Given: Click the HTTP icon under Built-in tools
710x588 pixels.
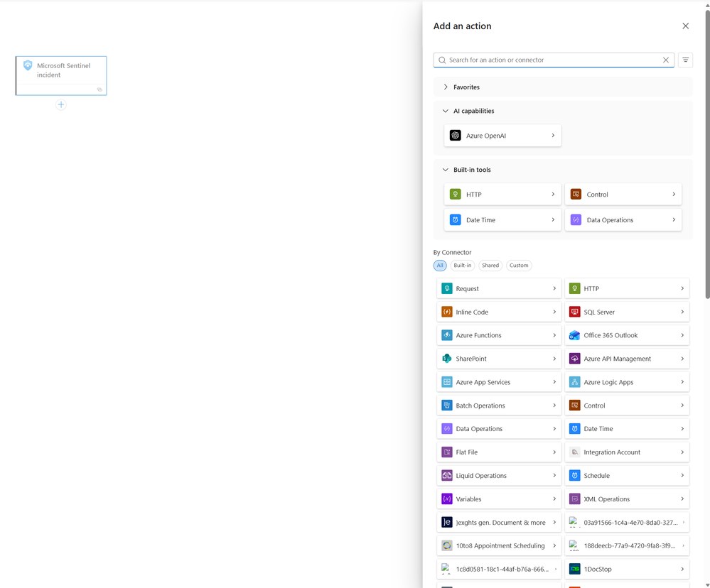Looking at the screenshot, I should [x=455, y=194].
